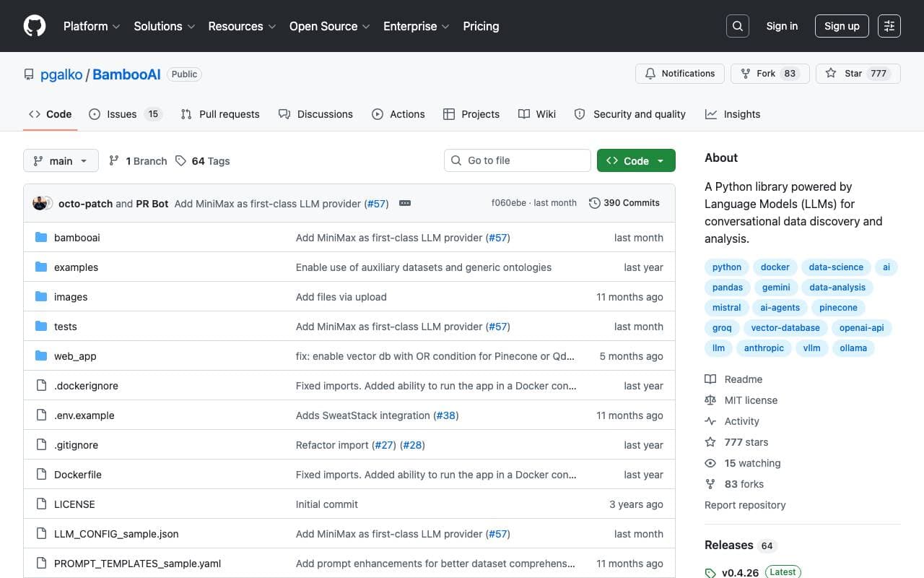Open the Activity link in About
This screenshot has height=578, width=924.
coord(733,421)
